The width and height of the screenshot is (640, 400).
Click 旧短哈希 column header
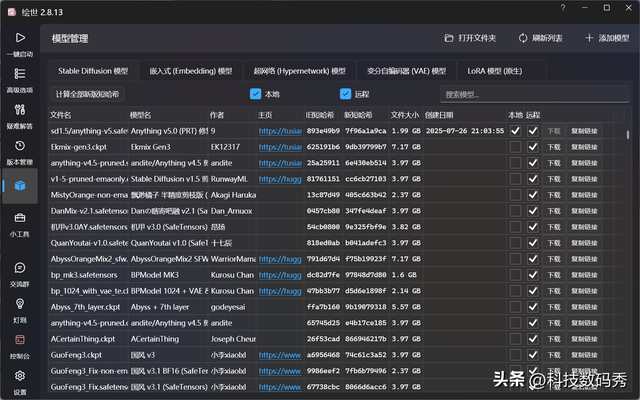(x=323, y=115)
